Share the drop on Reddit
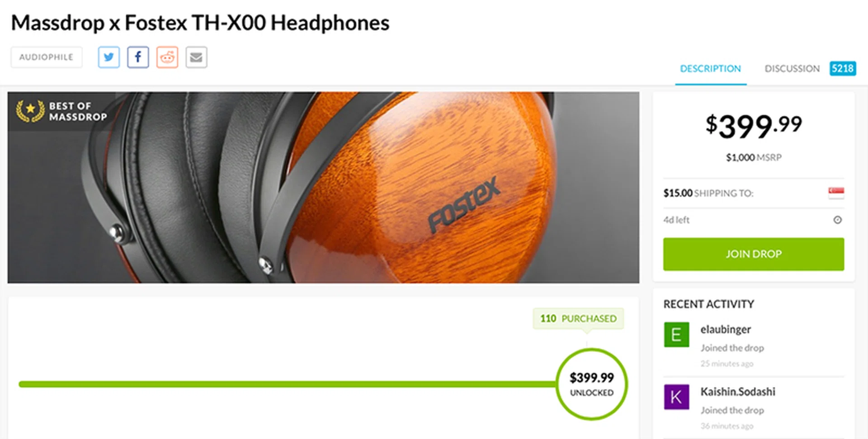Screen dimensions: 868x439 (x=167, y=57)
